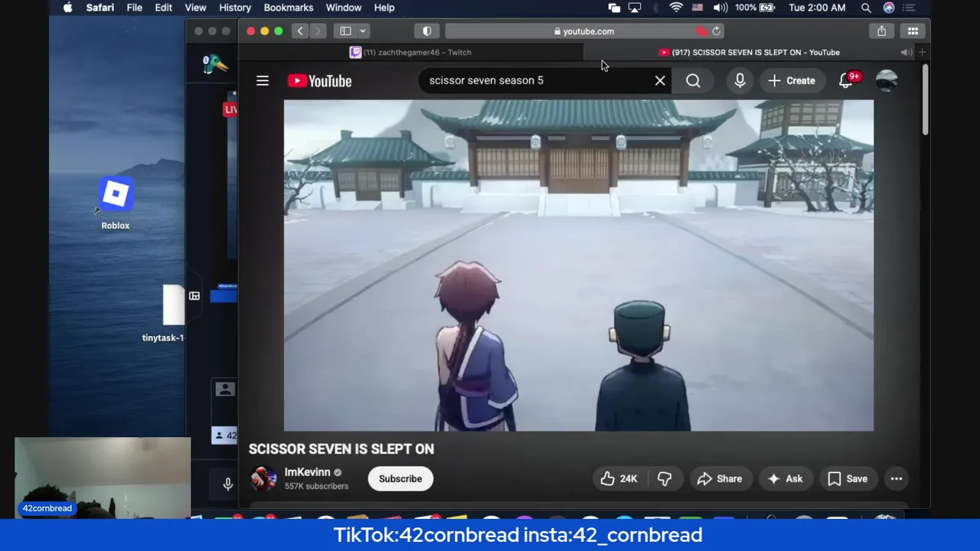Select the SCISSOR SEVEN IS SLEPT ON tab
Image resolution: width=980 pixels, height=551 pixels.
click(x=749, y=52)
